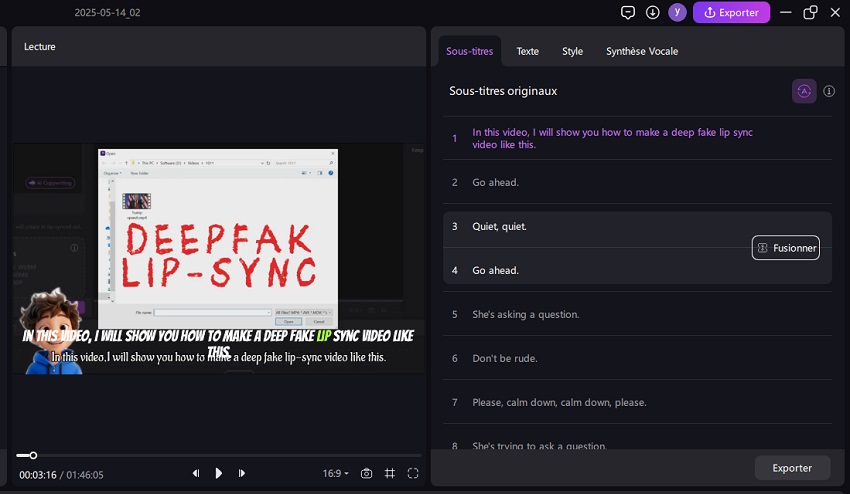Image resolution: width=850 pixels, height=494 pixels.
Task: Open the Style tab
Action: [572, 51]
